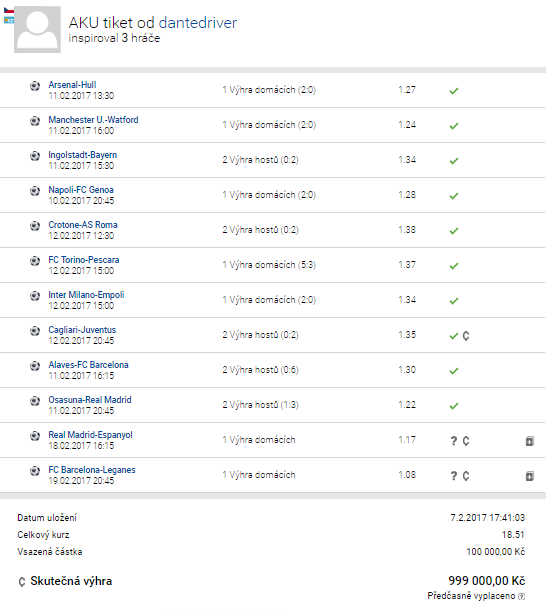Open dantedriver user profile link
This screenshot has height=614, width=546.
tap(198, 23)
